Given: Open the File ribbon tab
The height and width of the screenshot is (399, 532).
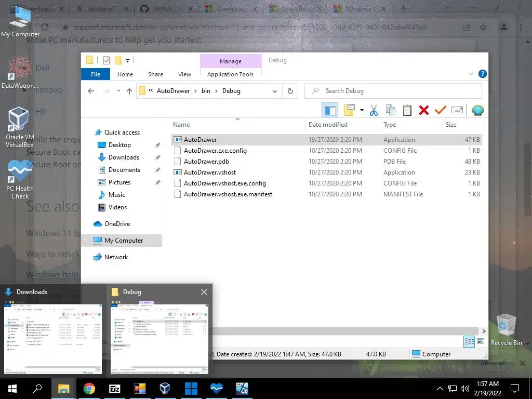Looking at the screenshot, I should 96,74.
